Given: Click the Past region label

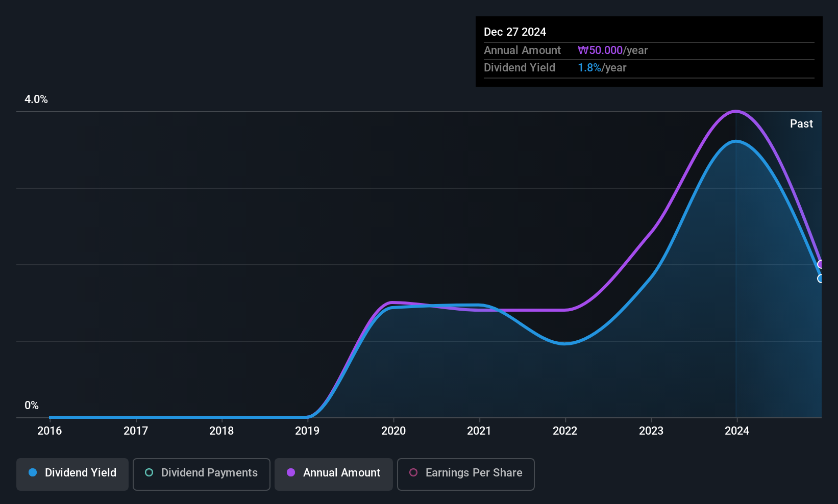Looking at the screenshot, I should coord(801,123).
